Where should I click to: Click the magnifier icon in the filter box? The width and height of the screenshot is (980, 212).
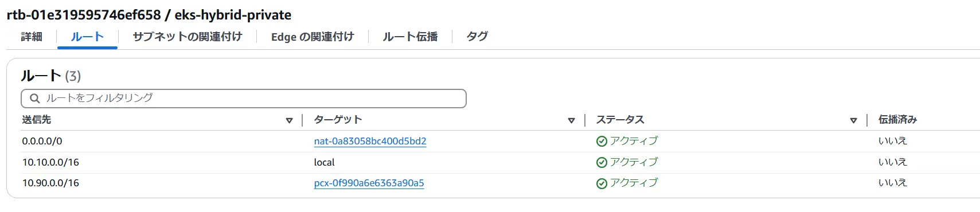pos(35,99)
